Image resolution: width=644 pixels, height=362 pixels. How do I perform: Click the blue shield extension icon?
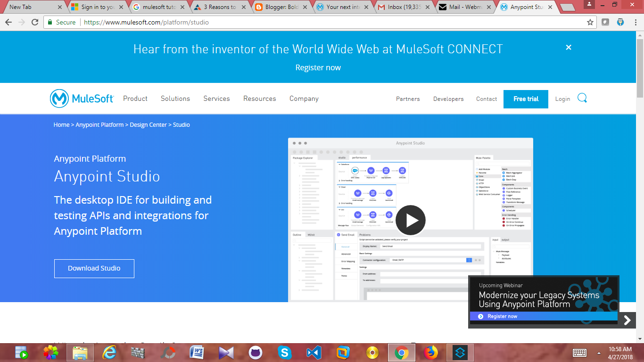620,22
